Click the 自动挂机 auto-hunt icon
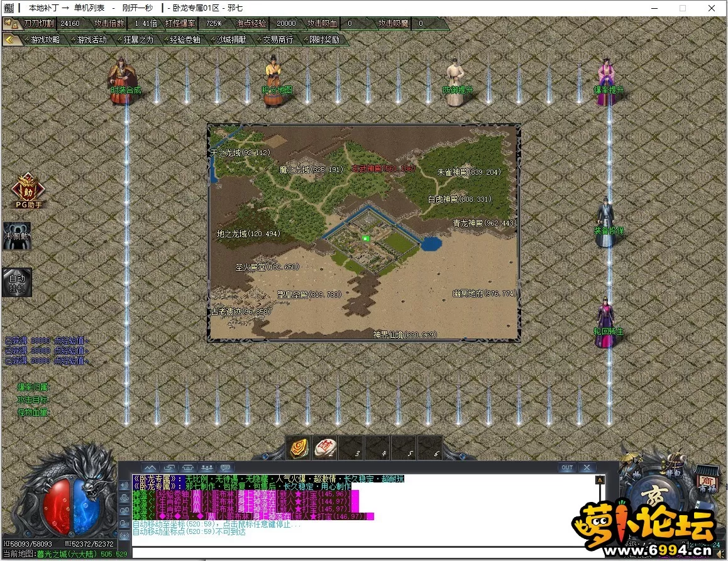Viewport: 728px width, 561px height. pyautogui.click(x=17, y=283)
